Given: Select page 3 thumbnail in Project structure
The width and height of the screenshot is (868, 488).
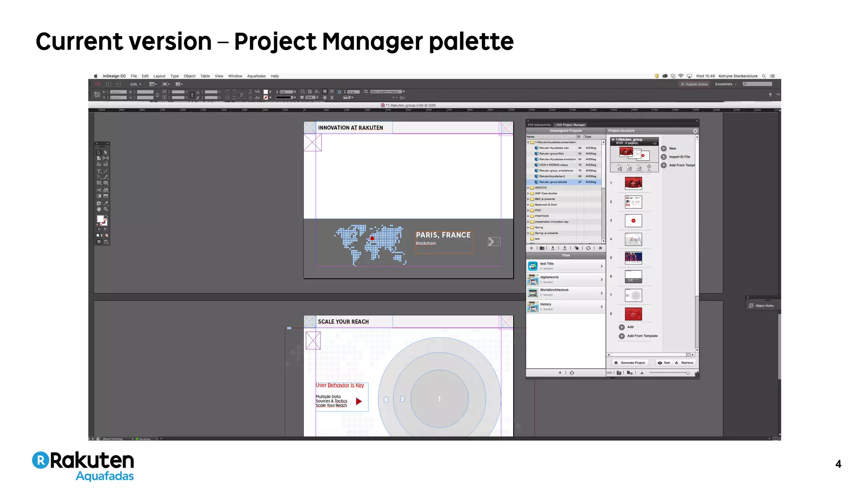Looking at the screenshot, I should [633, 221].
